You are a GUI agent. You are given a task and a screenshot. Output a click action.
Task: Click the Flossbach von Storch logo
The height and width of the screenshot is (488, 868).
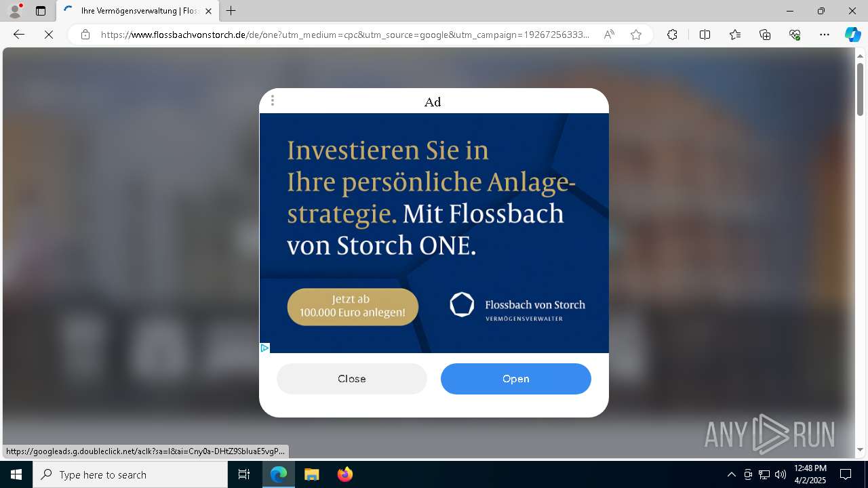[517, 306]
